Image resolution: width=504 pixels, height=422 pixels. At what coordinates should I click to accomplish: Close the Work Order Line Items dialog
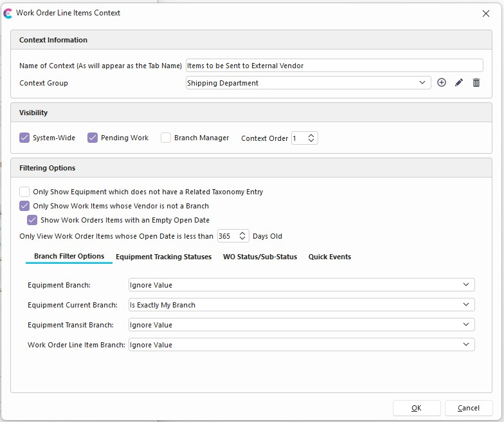click(485, 13)
